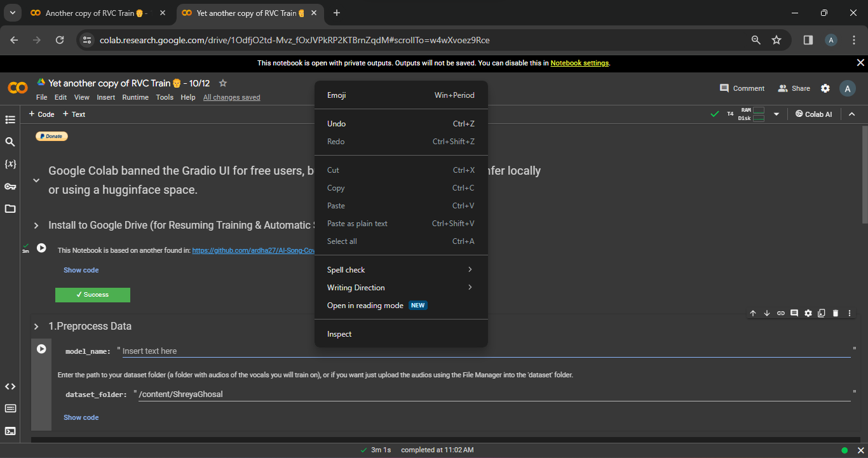Open the Tools menu
Viewport: 868px width, 458px height.
tap(165, 97)
